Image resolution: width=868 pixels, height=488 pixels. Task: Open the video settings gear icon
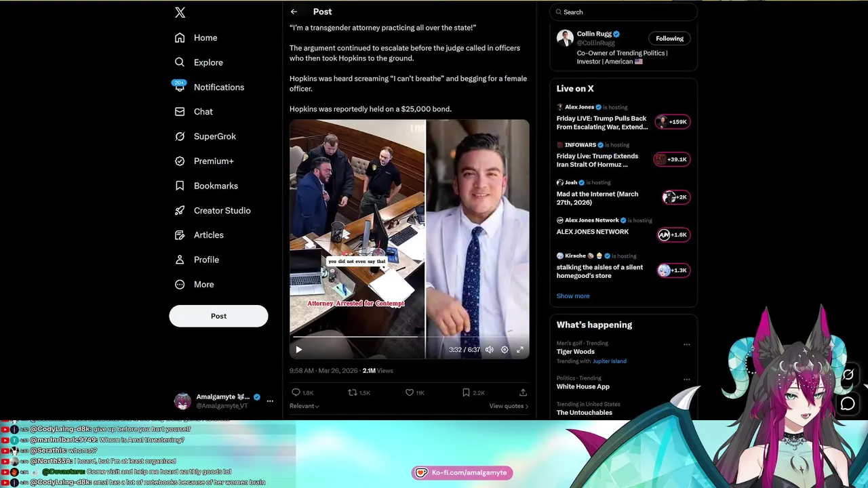pos(505,350)
